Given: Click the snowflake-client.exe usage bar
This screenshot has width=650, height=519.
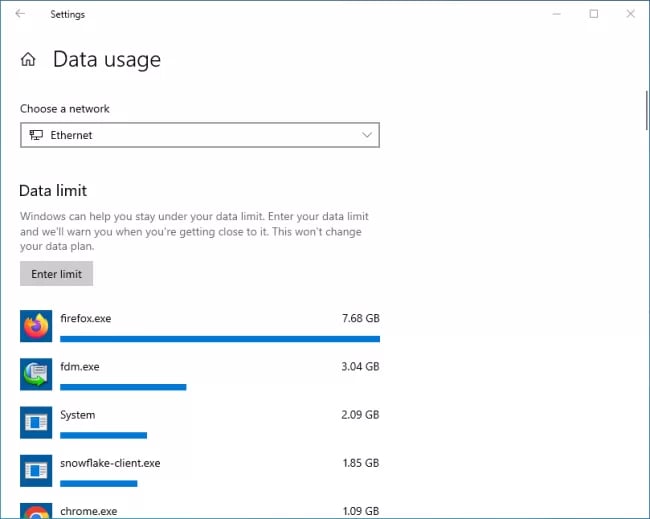Looking at the screenshot, I should click(99, 483).
